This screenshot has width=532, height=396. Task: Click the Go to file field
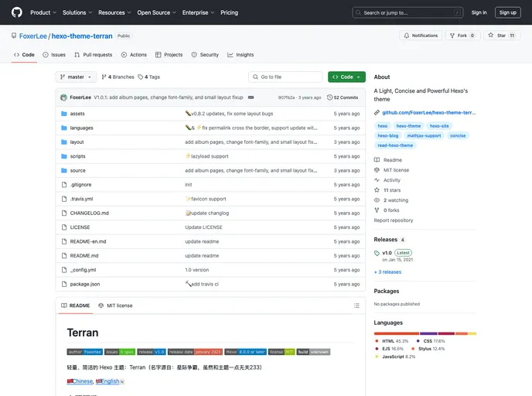pos(285,77)
